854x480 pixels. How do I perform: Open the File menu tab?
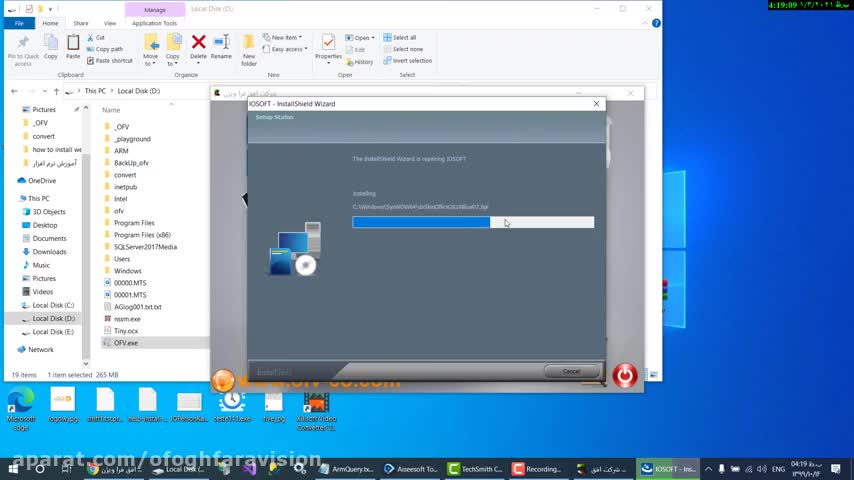(19, 23)
